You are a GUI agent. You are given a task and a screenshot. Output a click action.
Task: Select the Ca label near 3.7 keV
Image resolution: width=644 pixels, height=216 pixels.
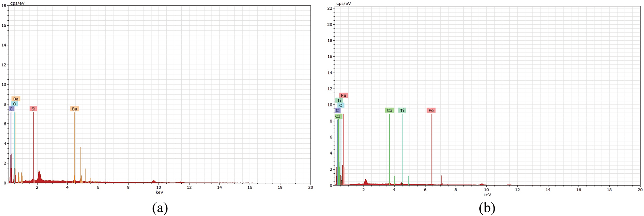[x=389, y=111]
